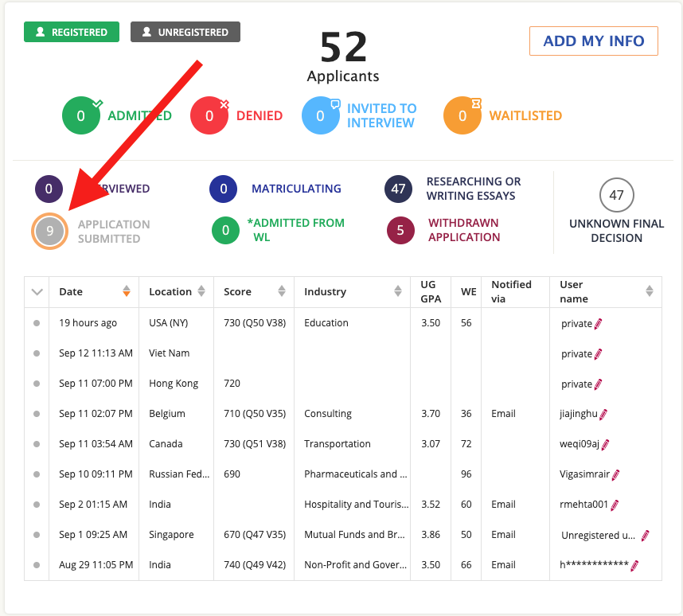683x616 pixels.
Task: Expand rows using the table header chevron
Action: (37, 292)
